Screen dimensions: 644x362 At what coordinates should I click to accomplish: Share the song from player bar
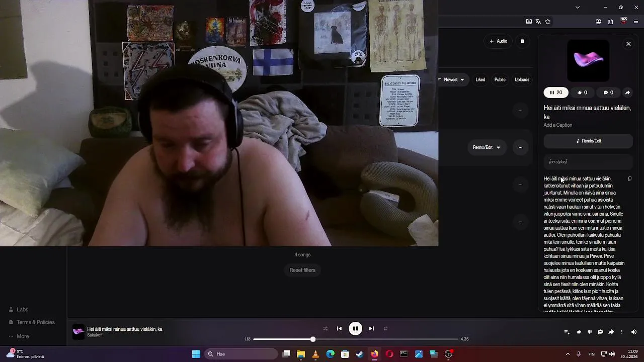611,332
